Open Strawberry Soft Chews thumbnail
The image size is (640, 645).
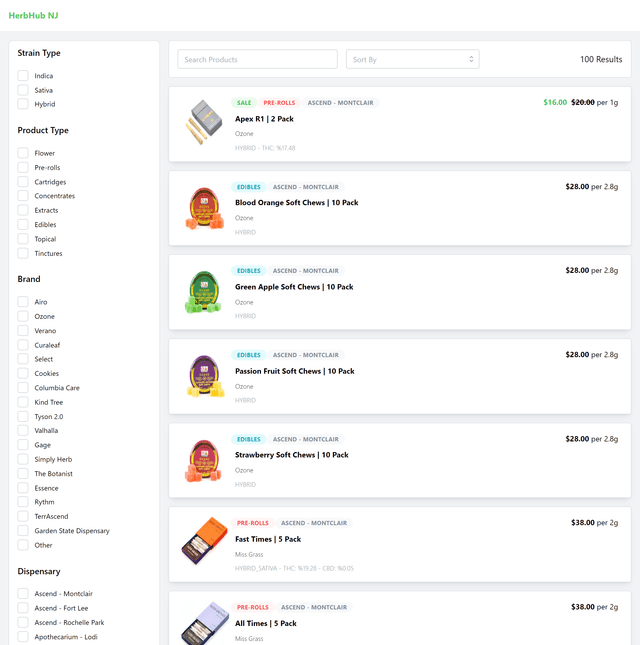(x=204, y=460)
